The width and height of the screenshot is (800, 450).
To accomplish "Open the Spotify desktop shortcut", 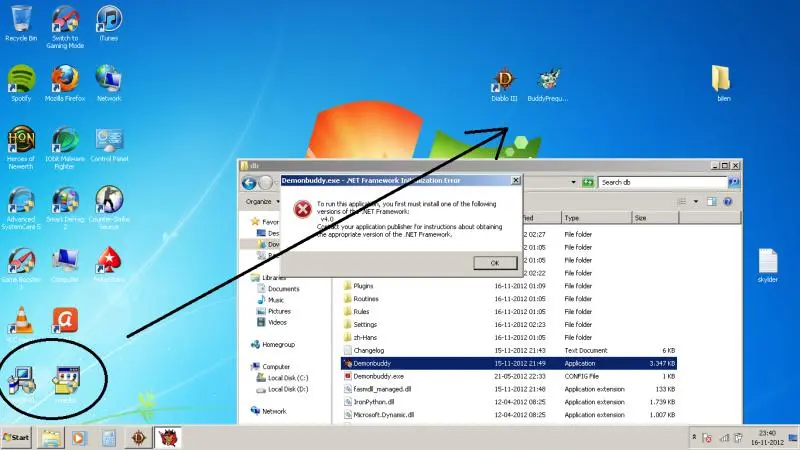I will [x=21, y=79].
